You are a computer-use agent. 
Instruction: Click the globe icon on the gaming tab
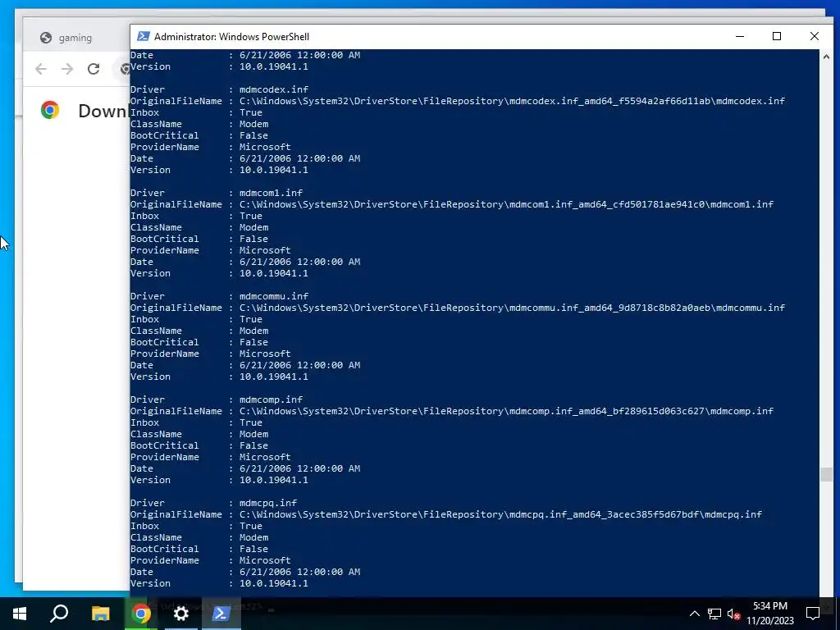click(x=46, y=38)
